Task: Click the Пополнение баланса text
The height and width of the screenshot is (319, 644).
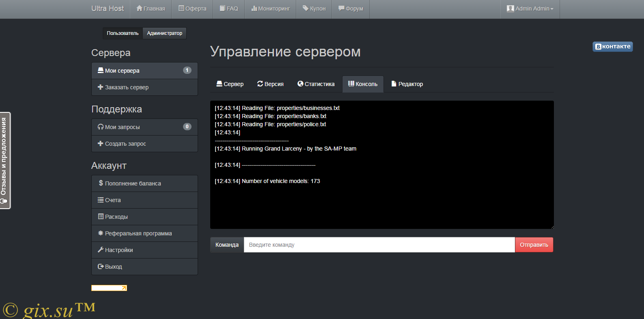Action: click(x=133, y=183)
